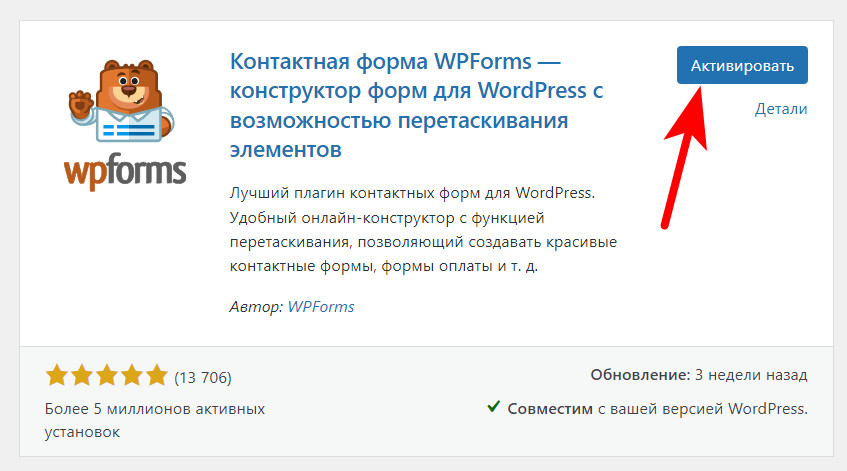The width and height of the screenshot is (847, 471).
Task: Click the Активировать button
Action: click(x=742, y=65)
